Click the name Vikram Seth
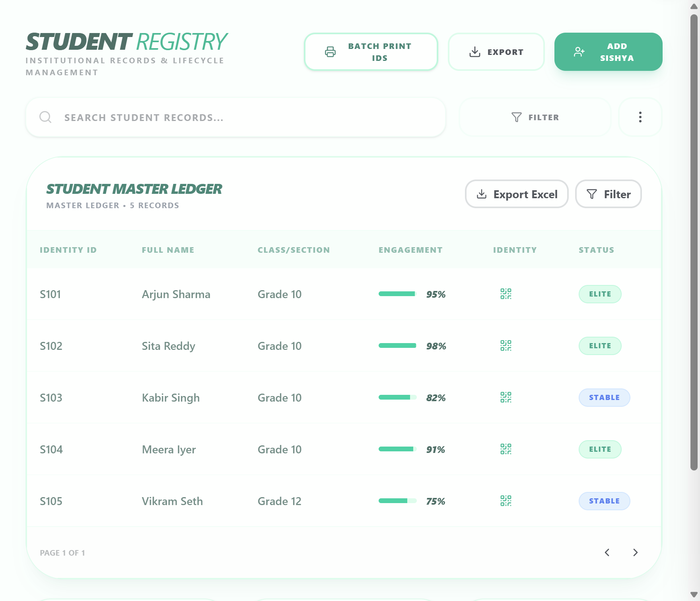The height and width of the screenshot is (601, 700). click(x=172, y=501)
